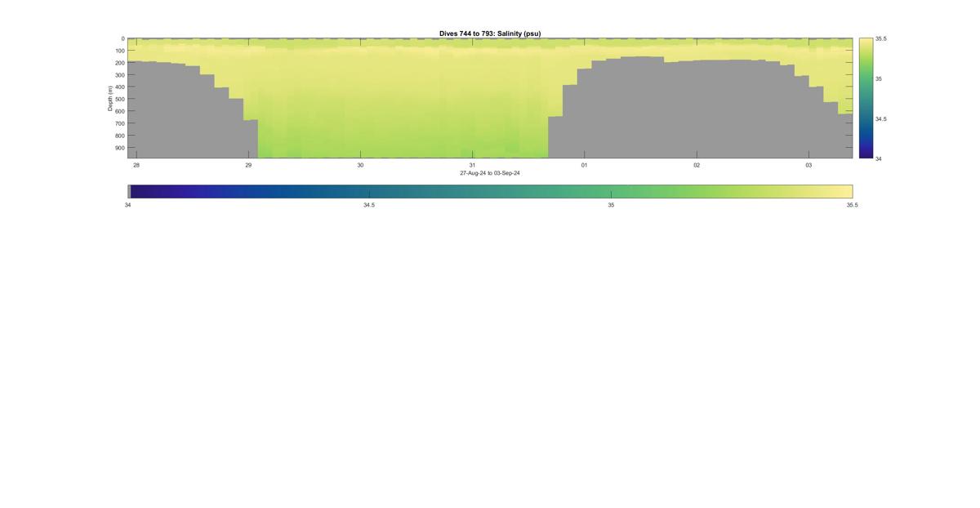Click "34" label under the horizontal colorbar
980x508 pixels.
point(127,205)
